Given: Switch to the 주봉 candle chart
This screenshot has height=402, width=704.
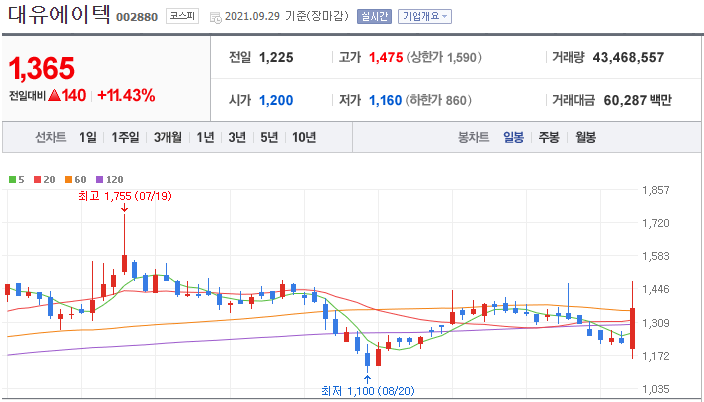Looking at the screenshot, I should click(x=549, y=137).
